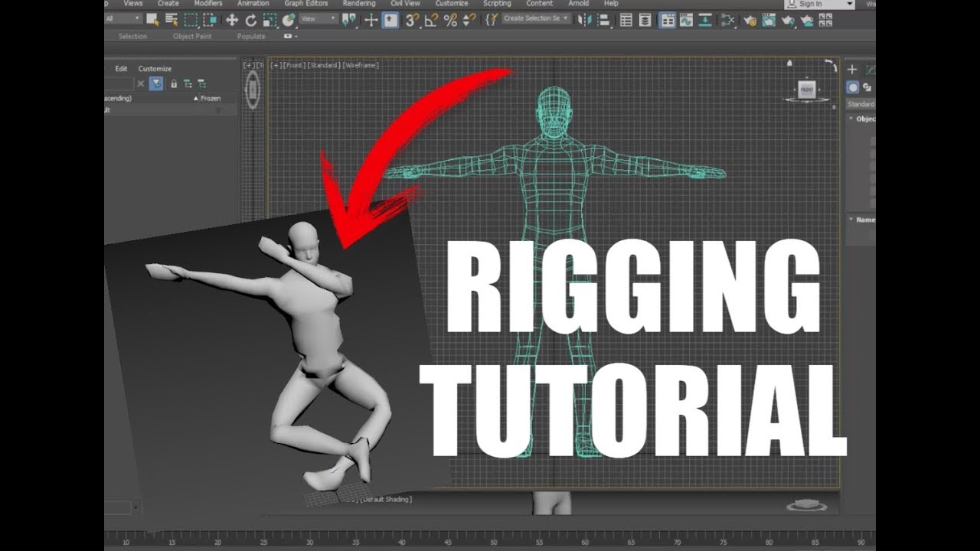Toggle Scene Explorer selection filter funnel
This screenshot has height=551, width=980.
156,84
